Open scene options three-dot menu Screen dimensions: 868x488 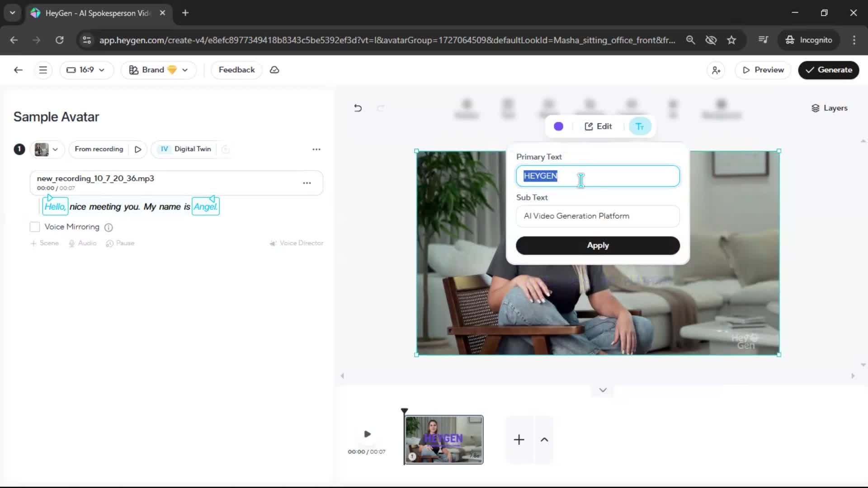tap(316, 149)
